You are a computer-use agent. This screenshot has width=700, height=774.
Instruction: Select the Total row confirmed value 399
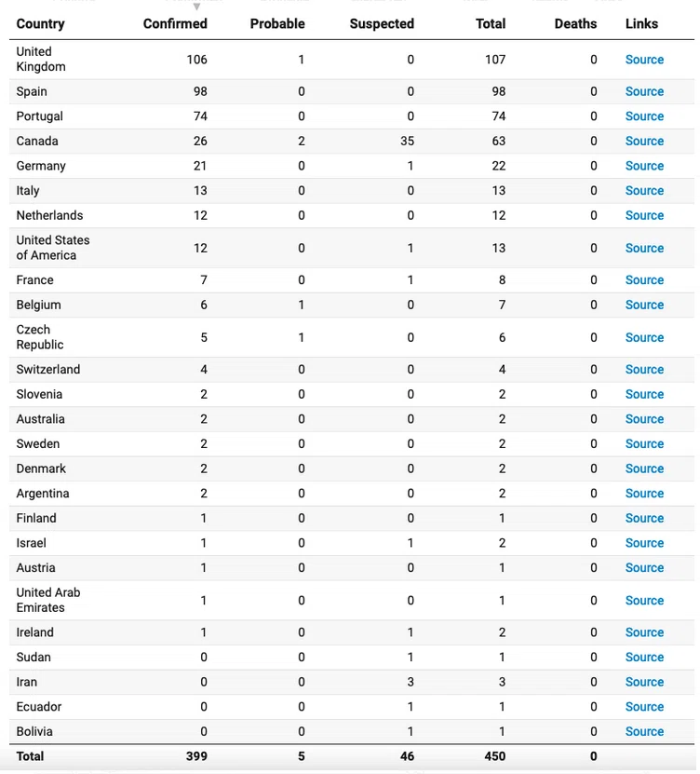click(196, 756)
